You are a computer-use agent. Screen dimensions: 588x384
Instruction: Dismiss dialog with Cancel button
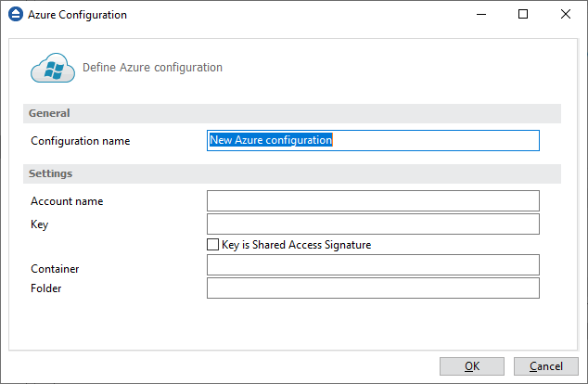[546, 366]
